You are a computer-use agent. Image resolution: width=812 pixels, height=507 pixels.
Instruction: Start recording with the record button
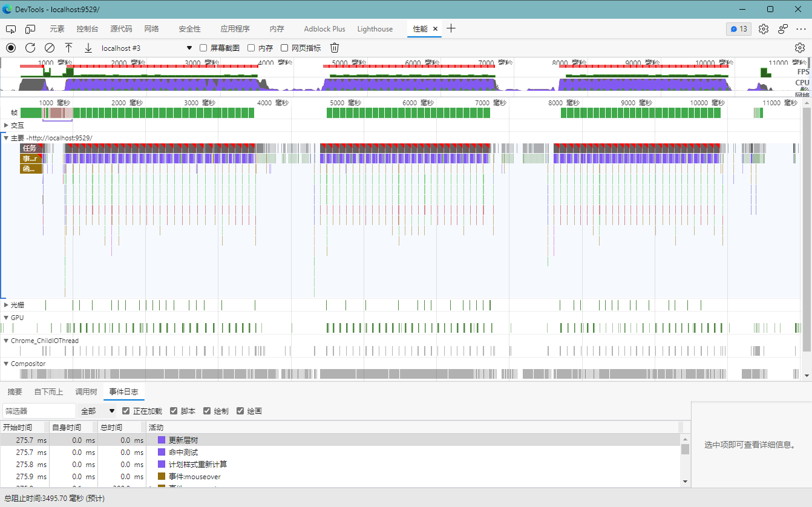[11, 48]
